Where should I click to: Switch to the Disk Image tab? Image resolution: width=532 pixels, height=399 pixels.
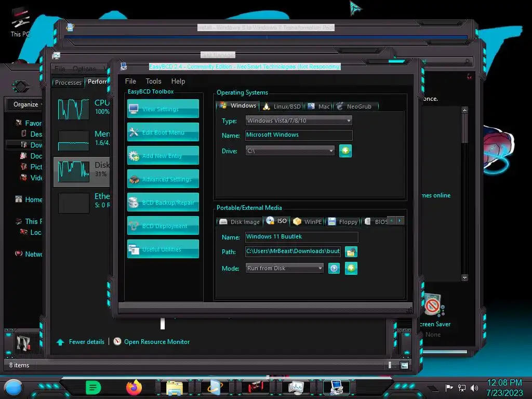pos(240,221)
